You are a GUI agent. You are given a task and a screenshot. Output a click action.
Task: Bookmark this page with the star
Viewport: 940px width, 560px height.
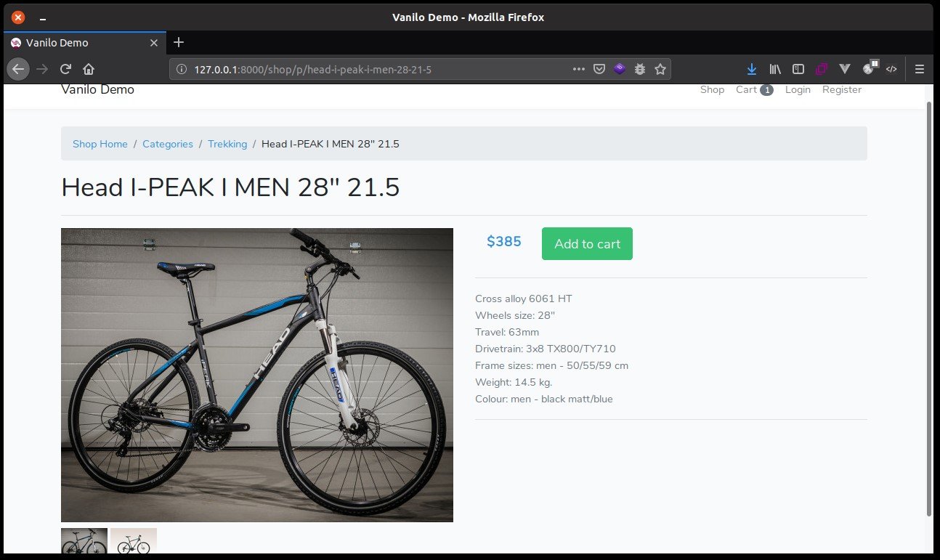click(660, 69)
